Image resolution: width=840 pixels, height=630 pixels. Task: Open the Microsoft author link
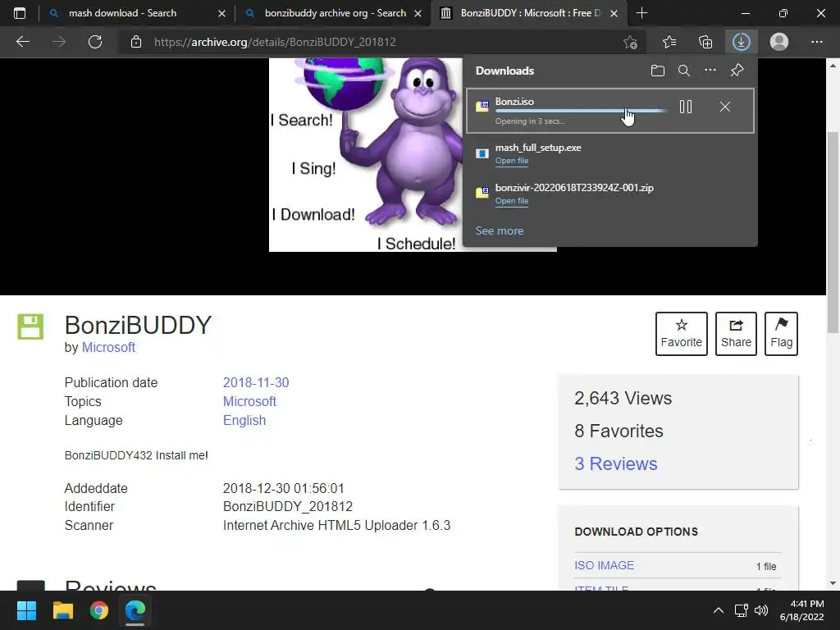pyautogui.click(x=108, y=347)
